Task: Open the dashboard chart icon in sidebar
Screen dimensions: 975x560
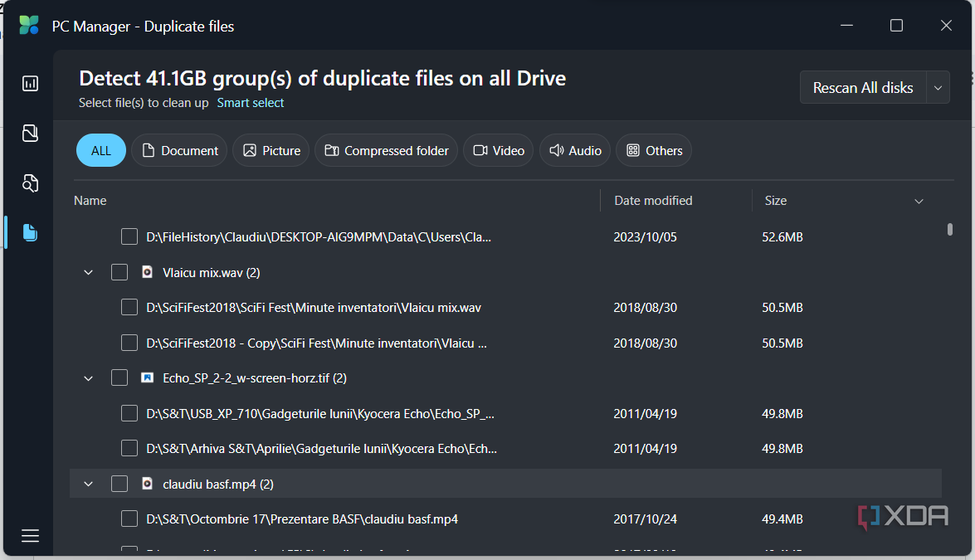Action: (x=30, y=83)
